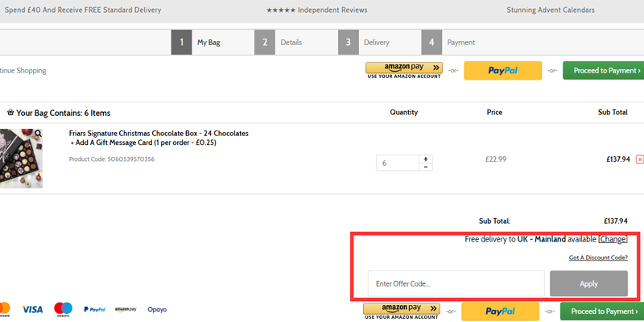Click the magnifier icon on product image
Viewport: 644px width, 322px height.
[x=38, y=134]
